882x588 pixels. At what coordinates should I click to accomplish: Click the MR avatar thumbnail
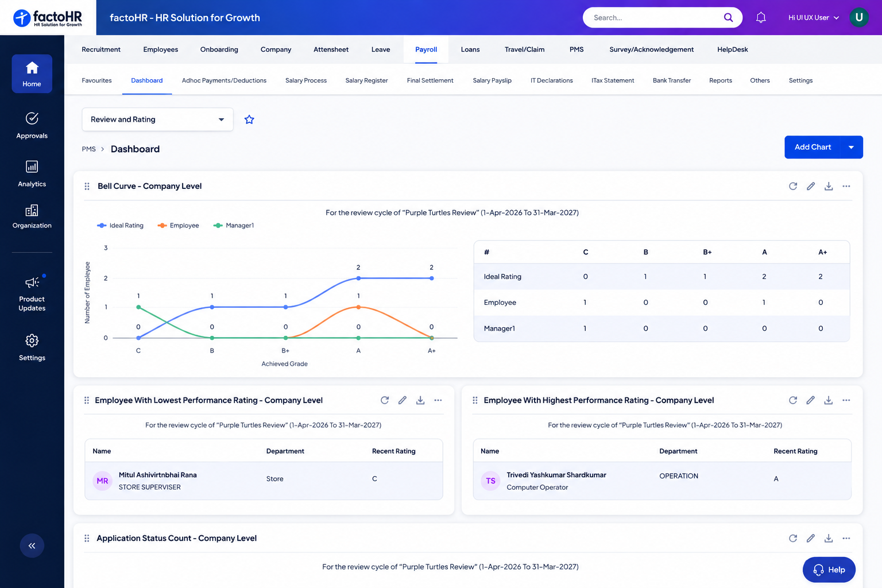(x=102, y=481)
